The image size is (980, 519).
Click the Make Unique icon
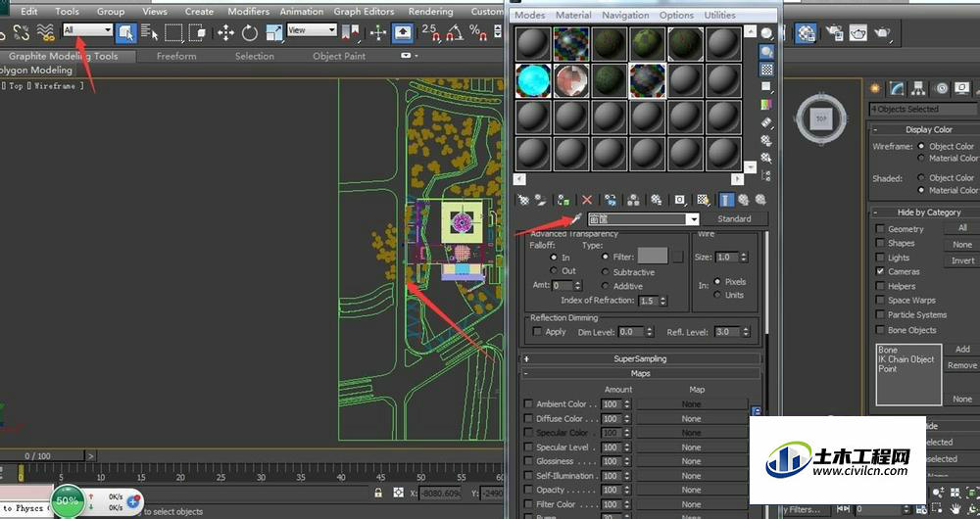633,200
